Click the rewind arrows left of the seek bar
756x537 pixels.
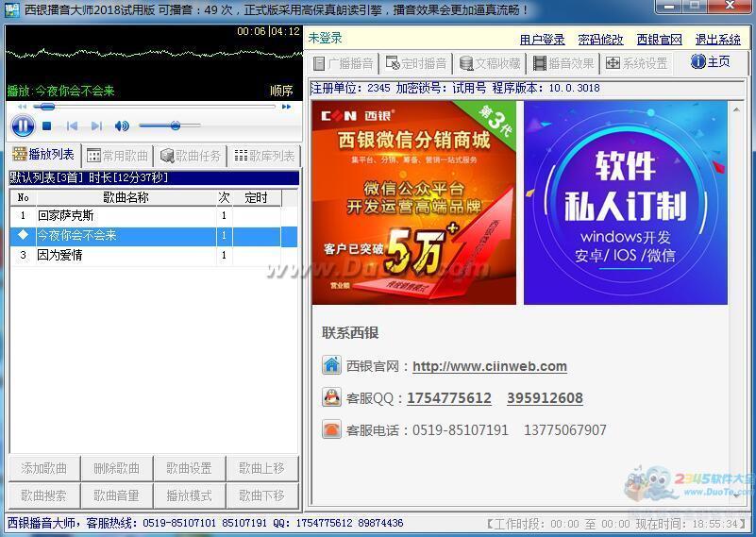click(x=22, y=107)
